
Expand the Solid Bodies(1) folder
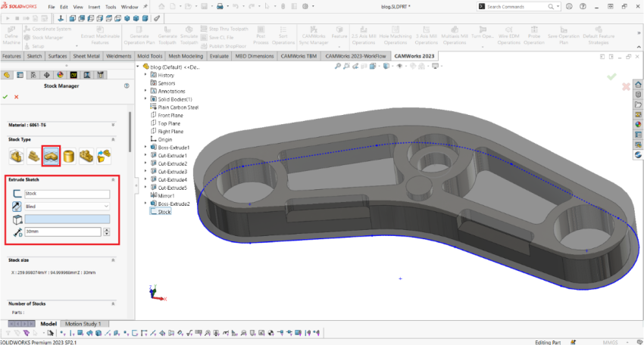point(145,99)
